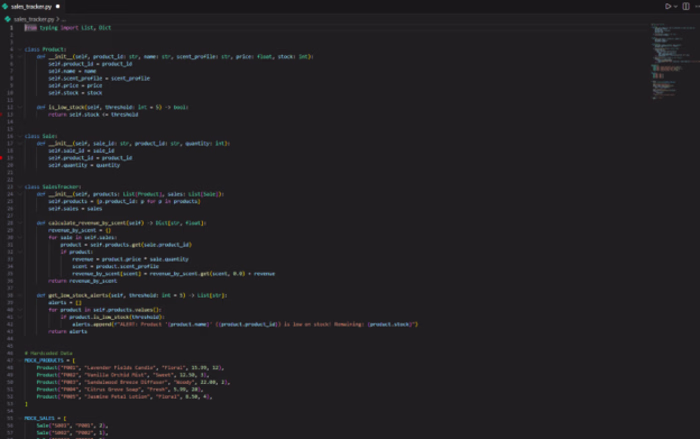This screenshot has height=439, width=700.
Task: Click the '# Hardcoded Data' comment
Action: [x=48, y=353]
